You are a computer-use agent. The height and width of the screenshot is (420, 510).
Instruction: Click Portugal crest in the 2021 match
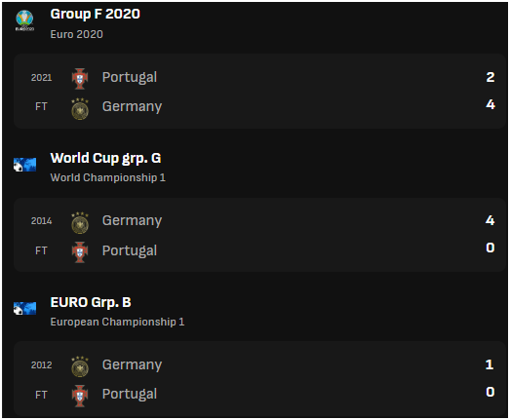coord(80,78)
